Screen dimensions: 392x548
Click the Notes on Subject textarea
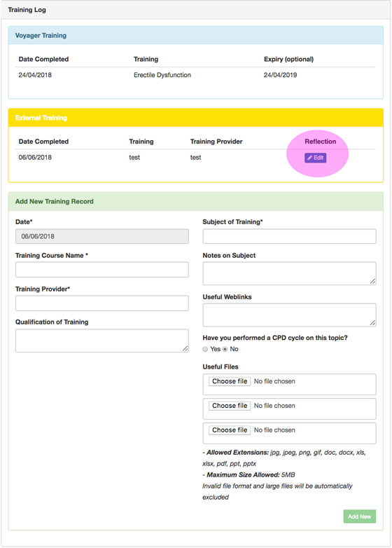(289, 273)
